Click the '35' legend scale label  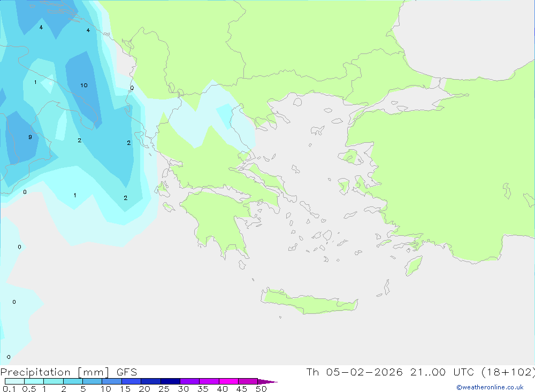pyautogui.click(x=203, y=389)
